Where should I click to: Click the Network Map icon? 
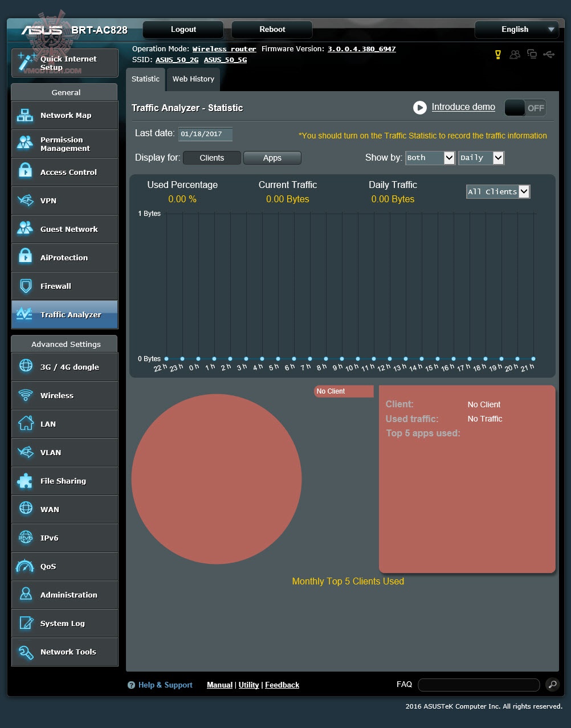click(25, 115)
